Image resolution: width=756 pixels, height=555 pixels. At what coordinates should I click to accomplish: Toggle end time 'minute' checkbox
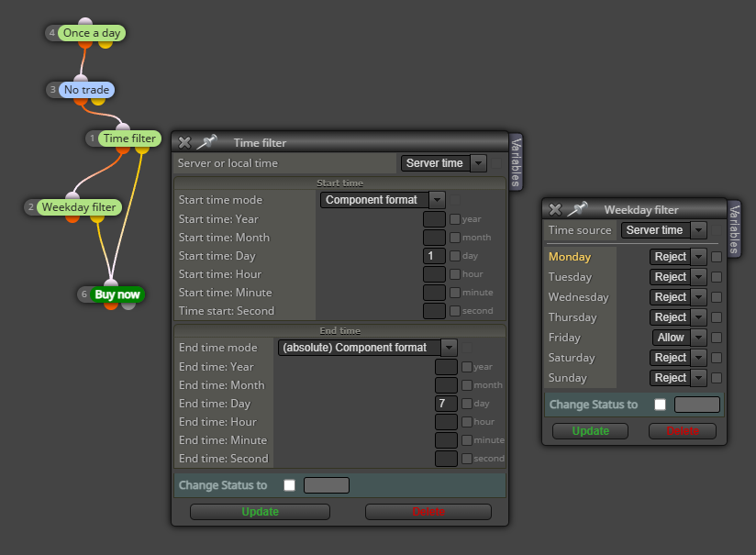click(466, 439)
